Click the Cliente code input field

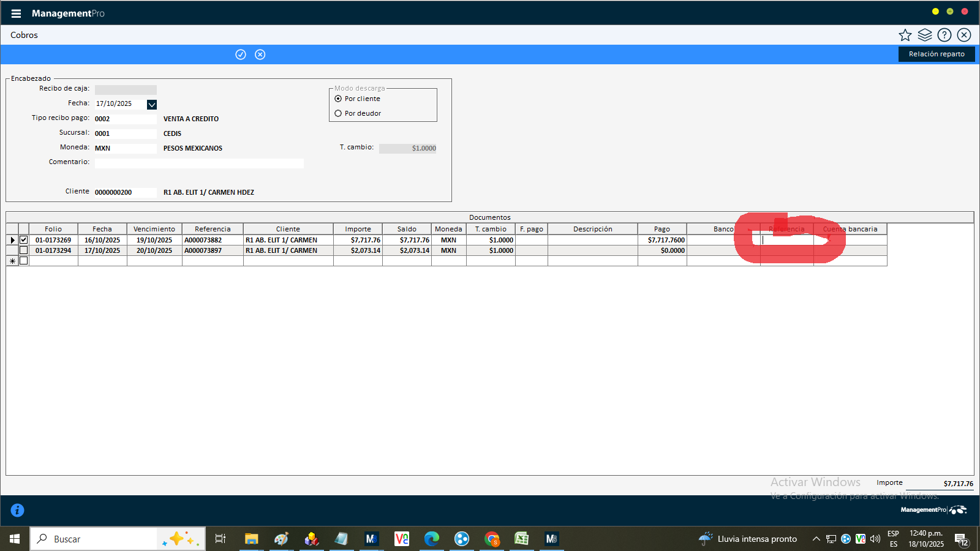[126, 192]
